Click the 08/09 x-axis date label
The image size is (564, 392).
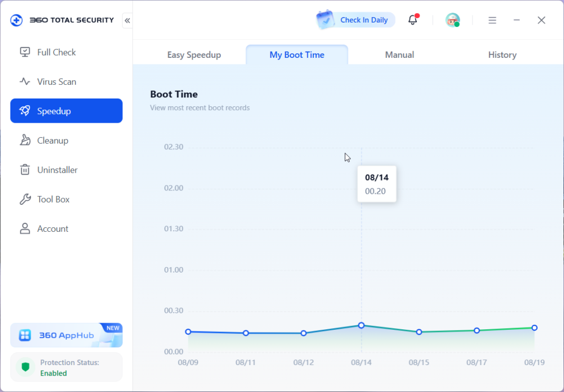188,362
